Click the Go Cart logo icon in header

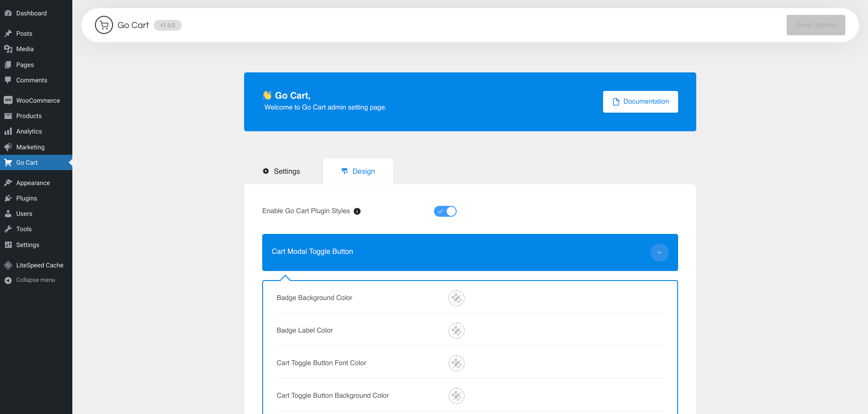(104, 25)
